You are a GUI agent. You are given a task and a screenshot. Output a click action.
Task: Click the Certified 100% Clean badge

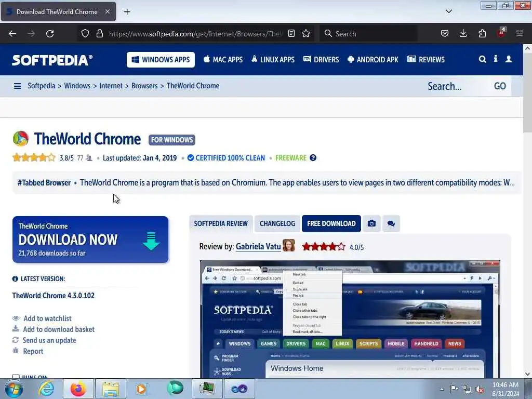(x=227, y=158)
